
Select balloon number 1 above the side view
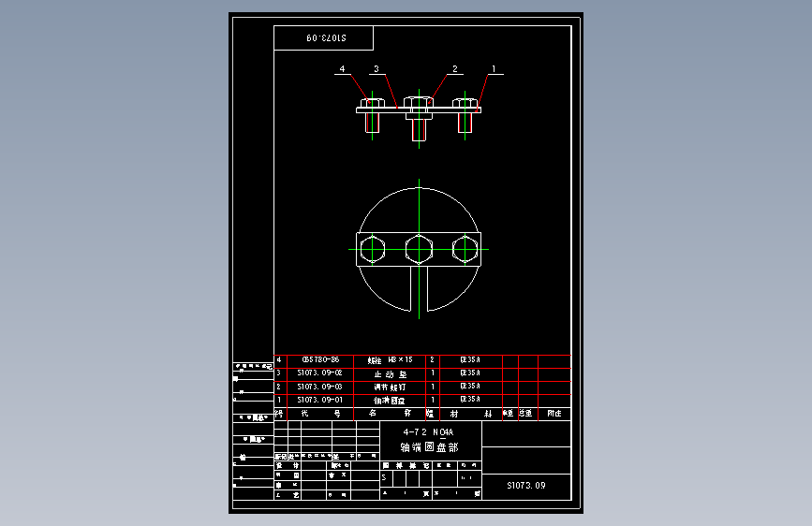[x=494, y=69]
